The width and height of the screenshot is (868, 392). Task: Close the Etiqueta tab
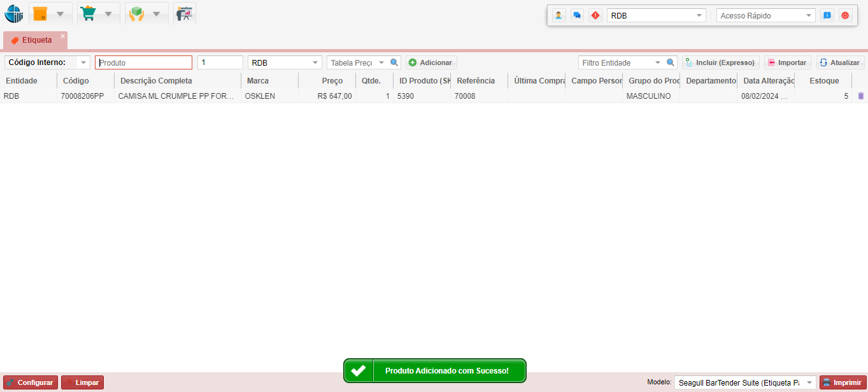[x=63, y=36]
